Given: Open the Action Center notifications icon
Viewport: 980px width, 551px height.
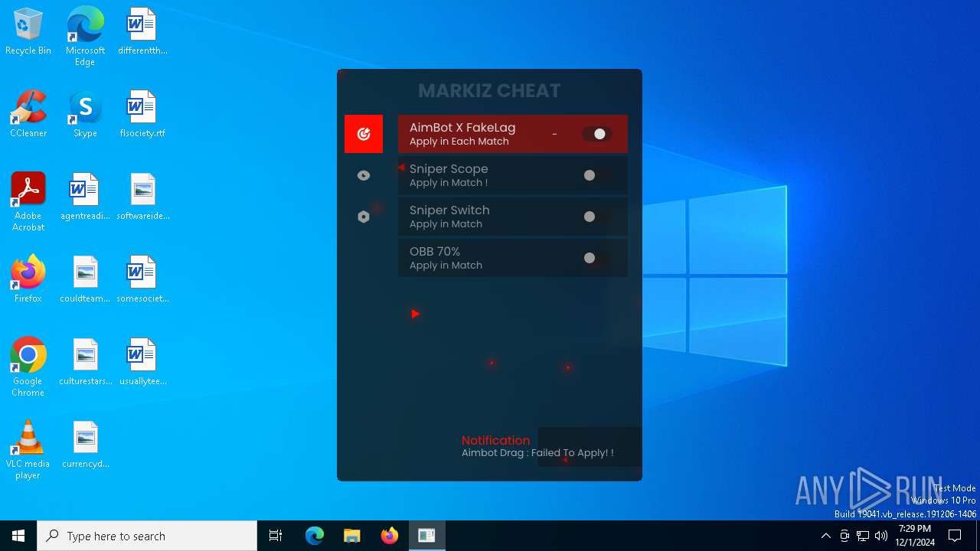Looking at the screenshot, I should [x=955, y=536].
